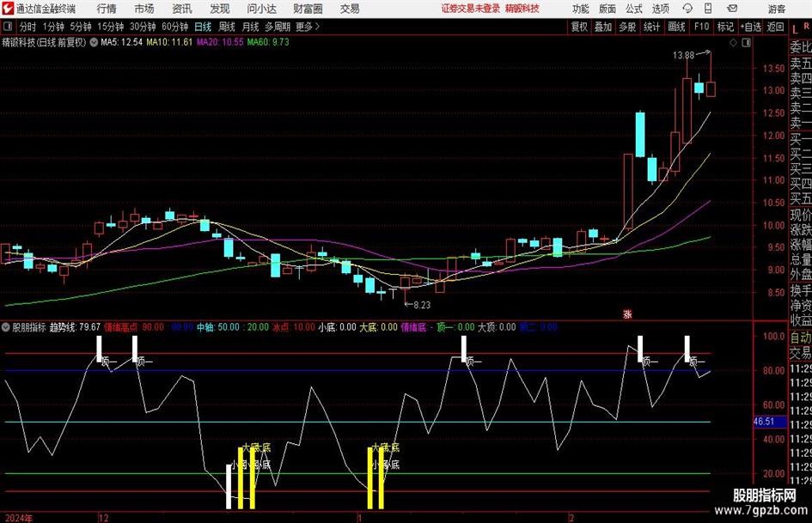This screenshot has height=523, width=812.
Task: Toggle the left sidebar panel icon
Action: click(7, 27)
